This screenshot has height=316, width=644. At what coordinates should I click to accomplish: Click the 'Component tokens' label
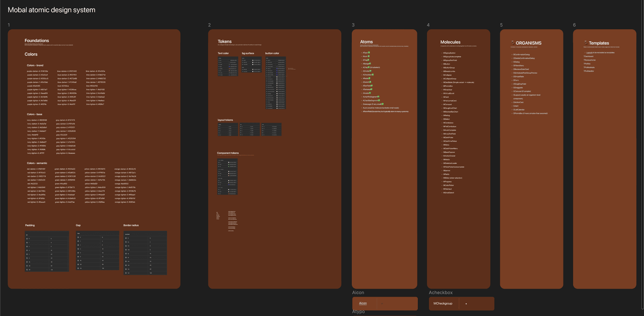pos(228,153)
